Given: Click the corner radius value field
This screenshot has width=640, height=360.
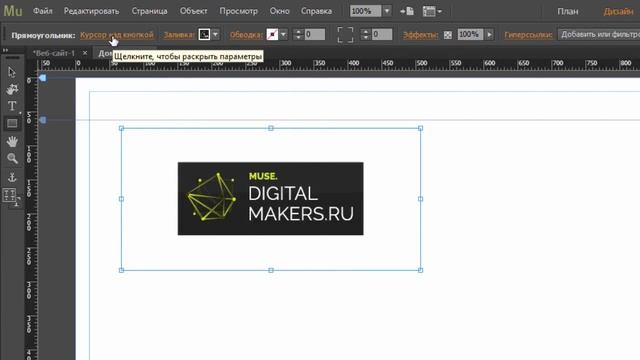Looking at the screenshot, I should (382, 35).
